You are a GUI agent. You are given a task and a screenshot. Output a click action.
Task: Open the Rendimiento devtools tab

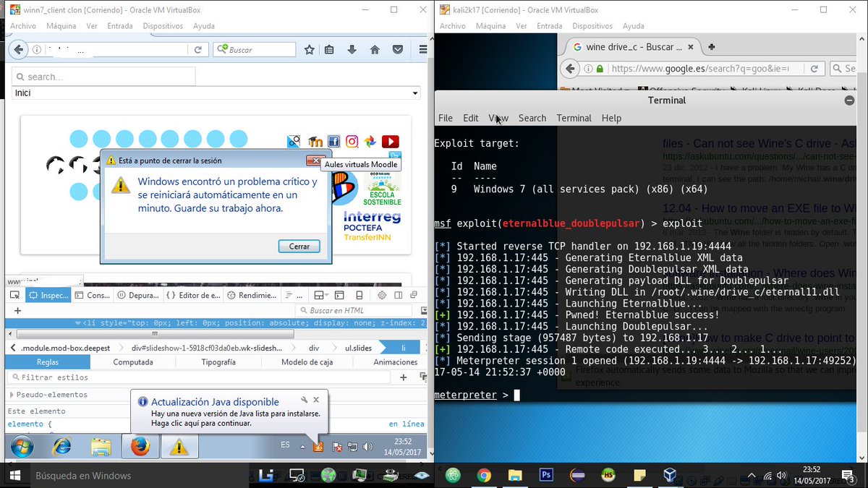[x=251, y=295]
